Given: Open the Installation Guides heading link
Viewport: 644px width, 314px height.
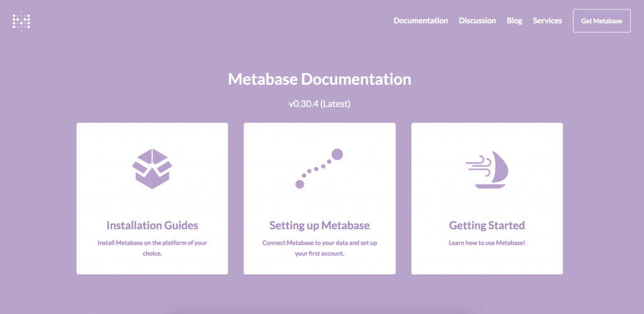Looking at the screenshot, I should 152,225.
